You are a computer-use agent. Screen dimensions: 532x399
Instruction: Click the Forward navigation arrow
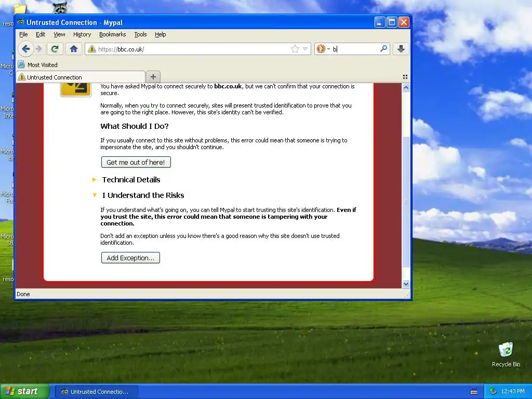click(x=39, y=49)
